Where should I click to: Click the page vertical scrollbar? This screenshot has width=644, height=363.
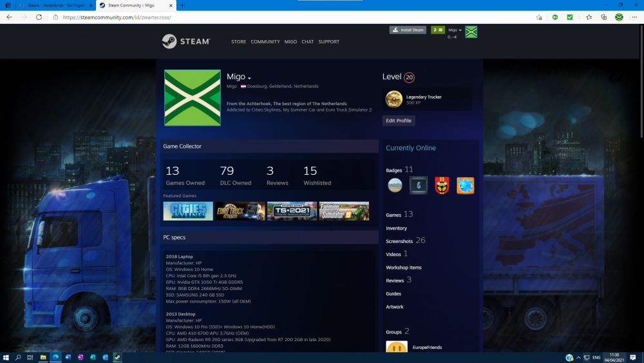click(x=641, y=81)
